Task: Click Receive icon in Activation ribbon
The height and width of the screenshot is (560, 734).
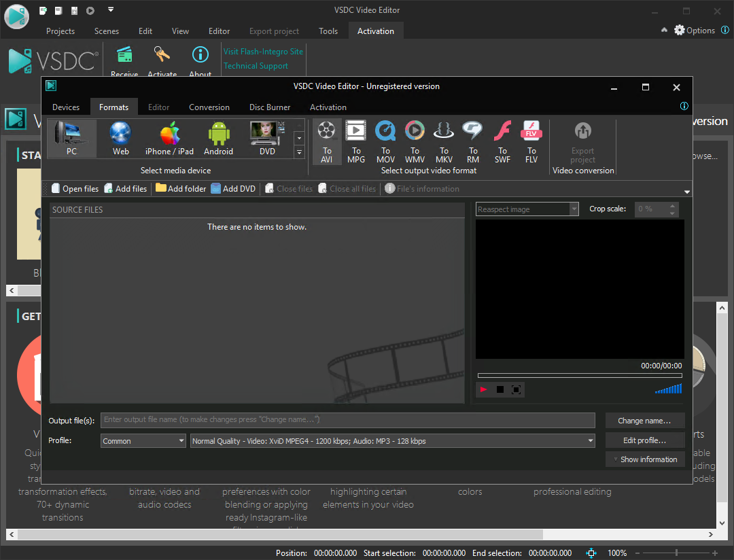Action: pos(124,62)
